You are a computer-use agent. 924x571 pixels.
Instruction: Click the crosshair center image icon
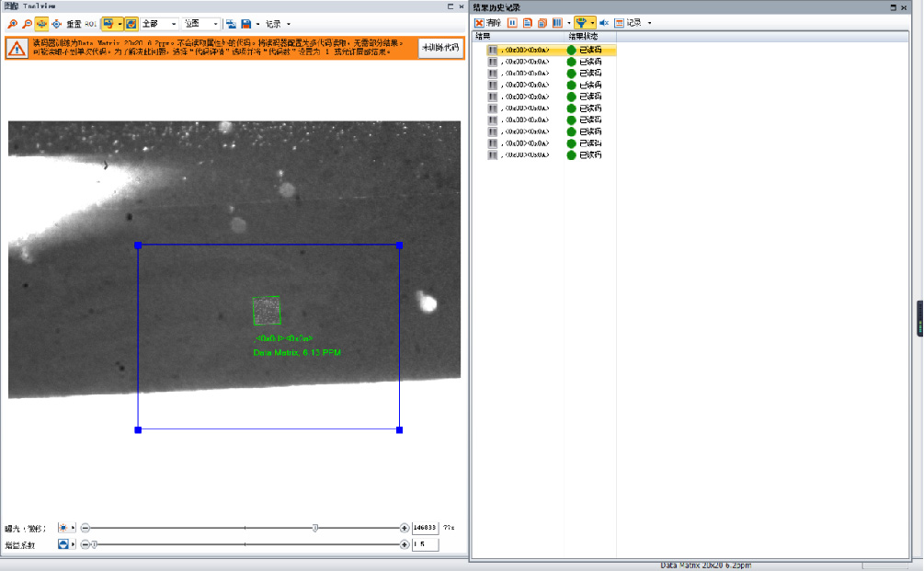coord(57,24)
